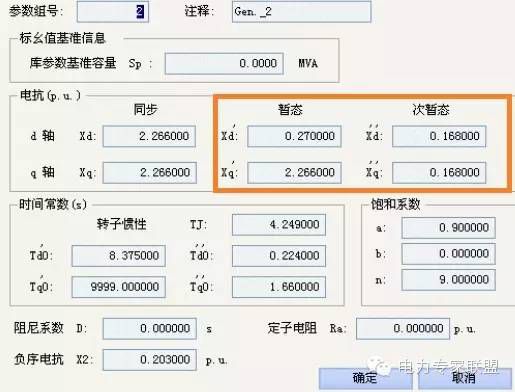Select transient Xd' field showing 0.270000
Image resolution: width=515 pixels, height=392 pixels.
pos(294,136)
